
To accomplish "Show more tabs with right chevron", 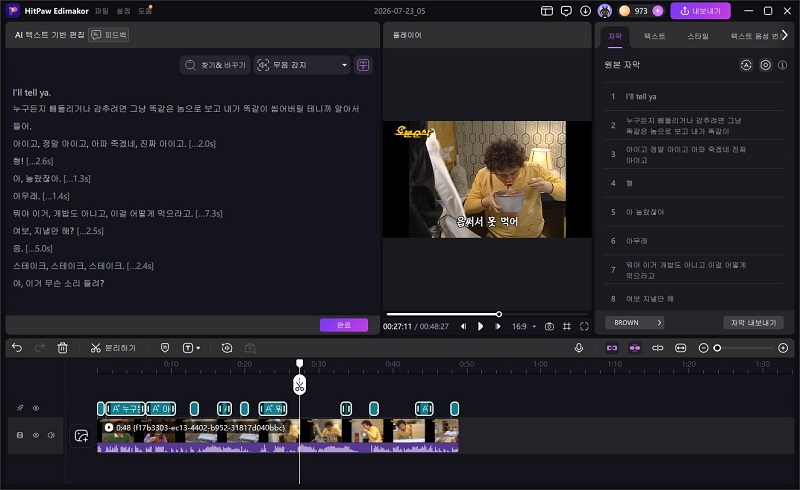I will (785, 35).
